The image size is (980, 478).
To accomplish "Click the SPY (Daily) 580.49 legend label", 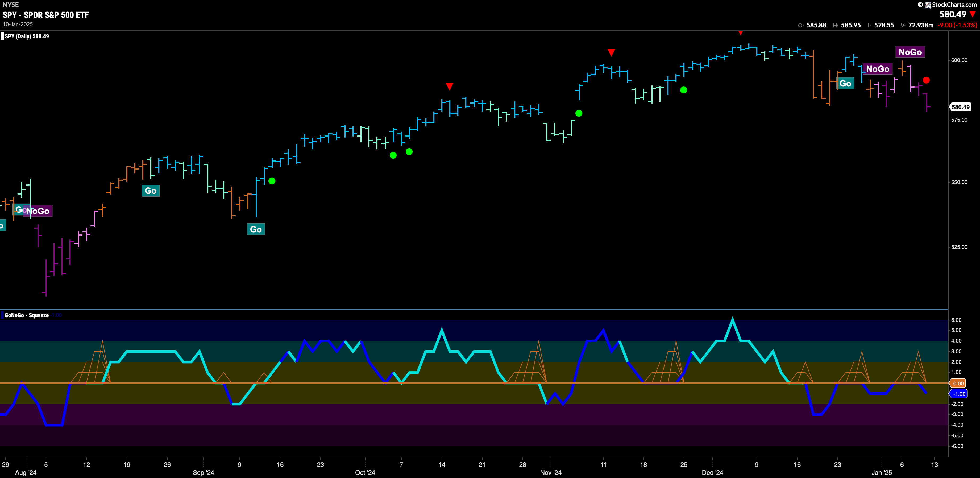I will (27, 36).
